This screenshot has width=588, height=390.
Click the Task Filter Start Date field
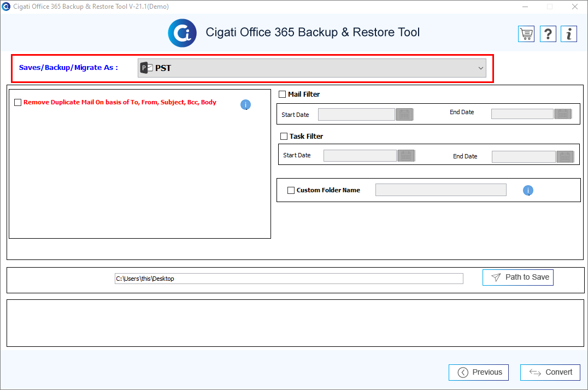point(360,156)
